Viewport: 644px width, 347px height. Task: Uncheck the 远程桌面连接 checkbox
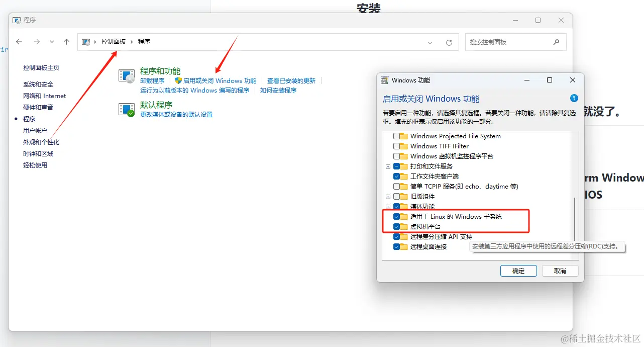click(x=396, y=247)
